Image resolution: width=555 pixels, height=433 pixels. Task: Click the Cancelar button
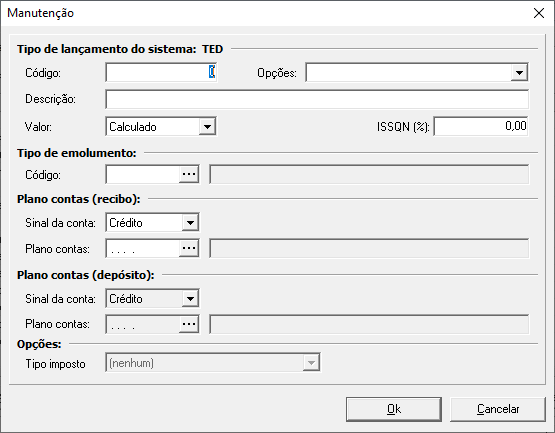click(x=498, y=409)
